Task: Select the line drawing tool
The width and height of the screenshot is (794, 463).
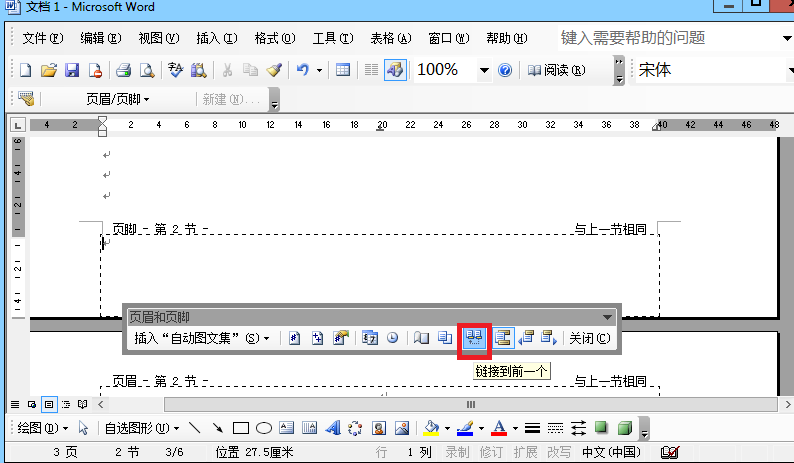Action: pos(194,428)
